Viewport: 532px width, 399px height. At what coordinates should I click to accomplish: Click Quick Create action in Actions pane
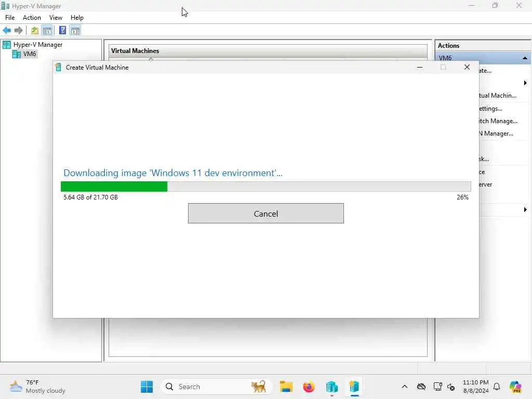pyautogui.click(x=485, y=71)
